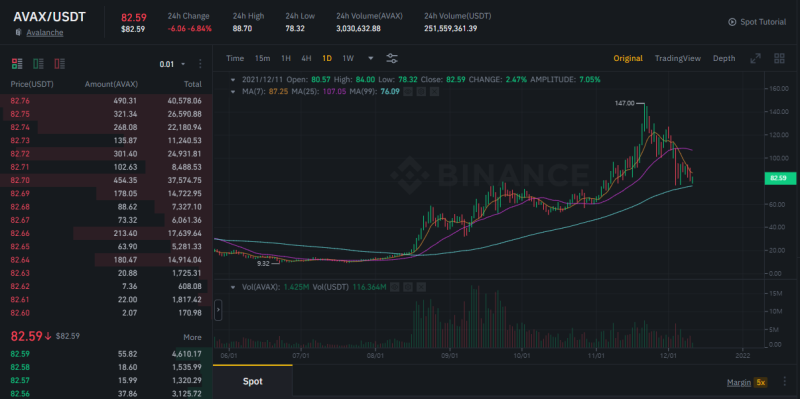Open the order book three-dot options menu

[x=200, y=64]
